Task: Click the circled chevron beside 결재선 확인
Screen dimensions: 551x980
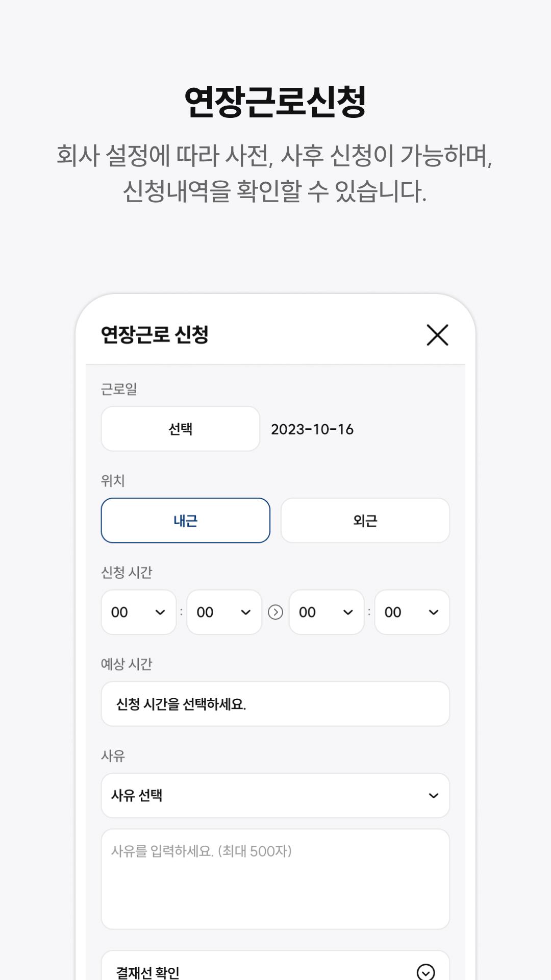Action: click(425, 972)
